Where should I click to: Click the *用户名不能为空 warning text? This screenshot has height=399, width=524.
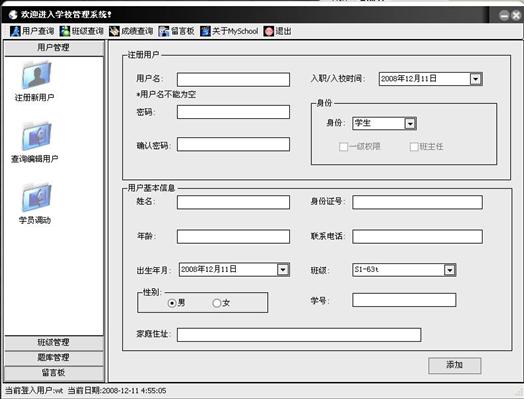click(x=166, y=95)
